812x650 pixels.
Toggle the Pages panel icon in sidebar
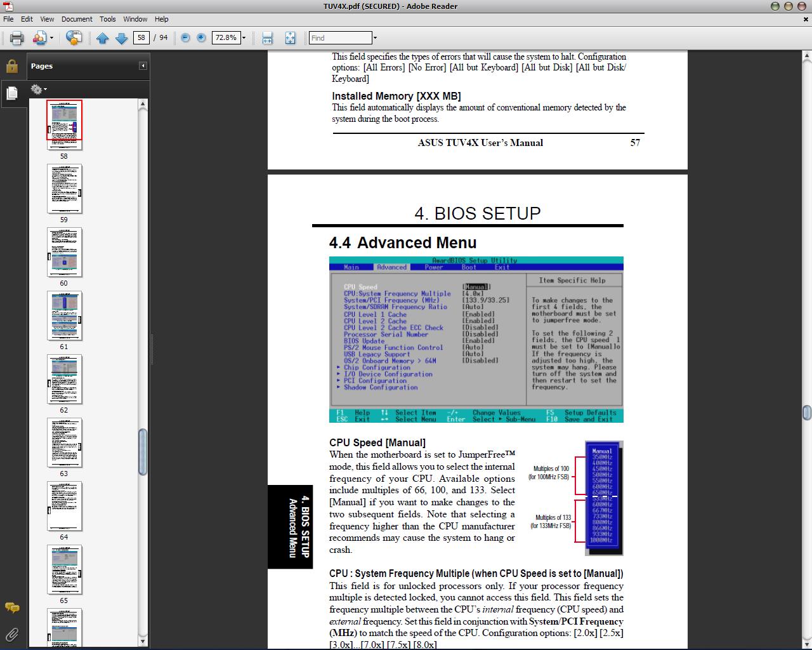(x=11, y=93)
